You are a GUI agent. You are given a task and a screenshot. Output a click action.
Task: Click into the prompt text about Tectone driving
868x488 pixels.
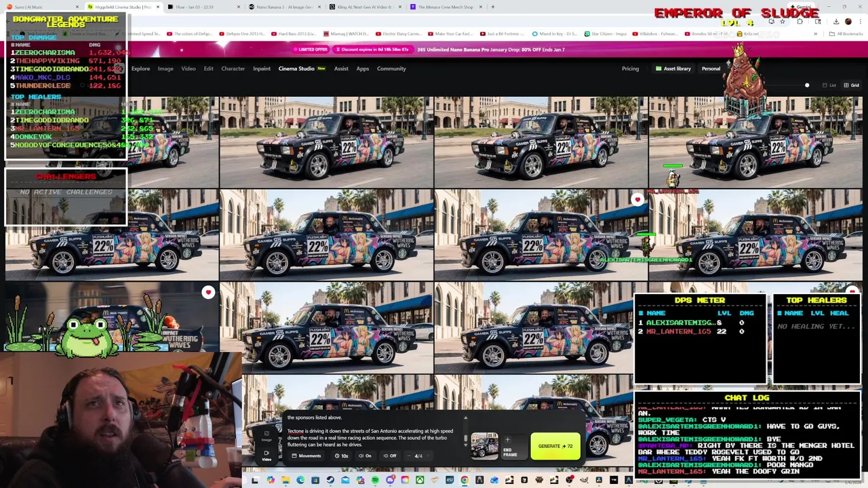pos(370,438)
